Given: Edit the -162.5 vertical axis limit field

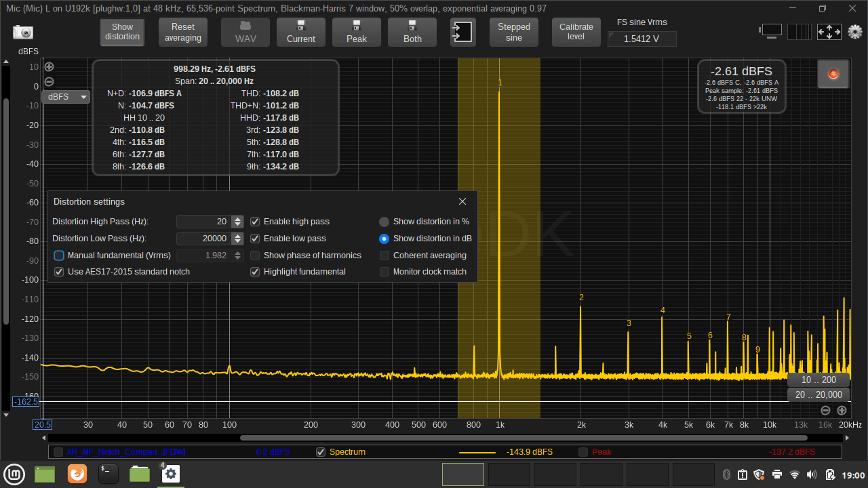Looking at the screenshot, I should (26, 402).
